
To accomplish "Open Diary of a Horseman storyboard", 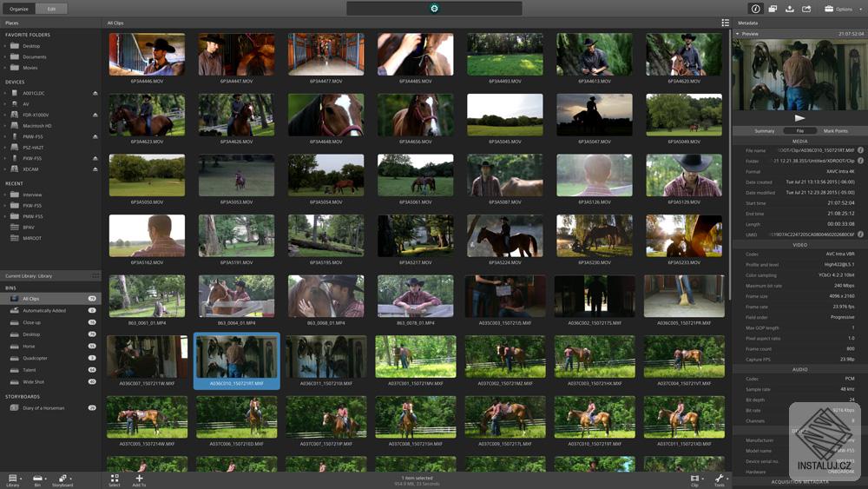I will click(50, 408).
